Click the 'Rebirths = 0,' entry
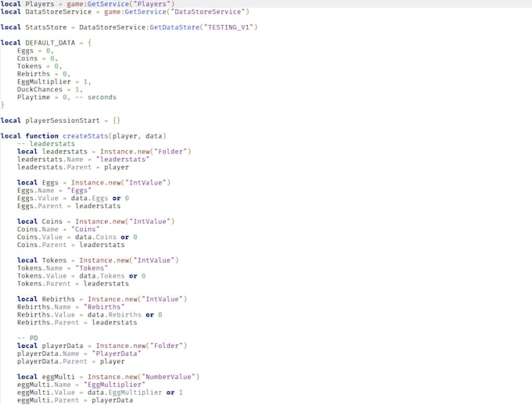The height and width of the screenshot is (405, 532). point(44,74)
